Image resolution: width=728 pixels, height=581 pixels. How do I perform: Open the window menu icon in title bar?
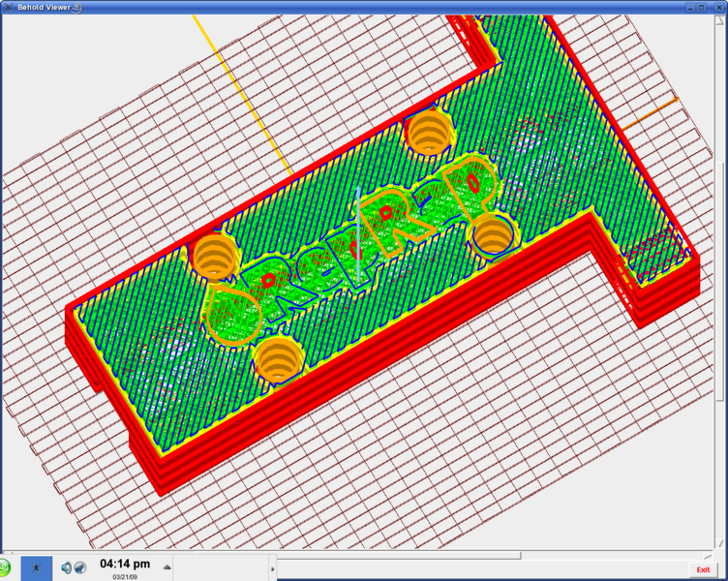click(7, 7)
